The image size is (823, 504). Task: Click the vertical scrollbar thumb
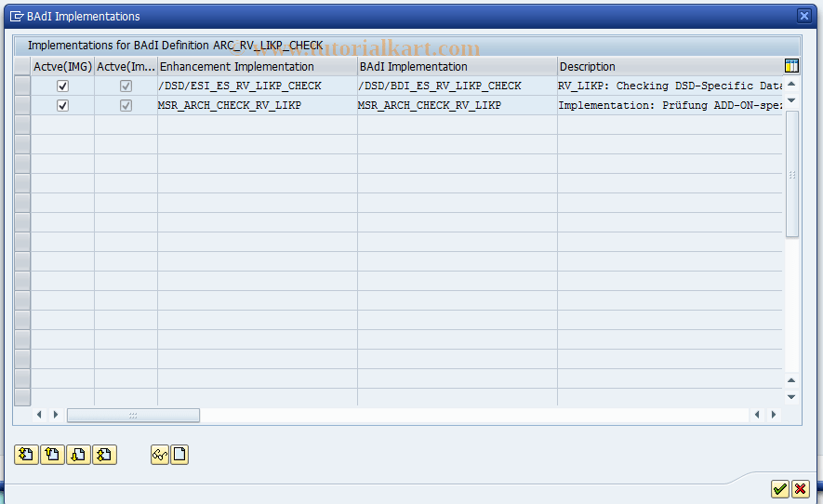(x=792, y=174)
